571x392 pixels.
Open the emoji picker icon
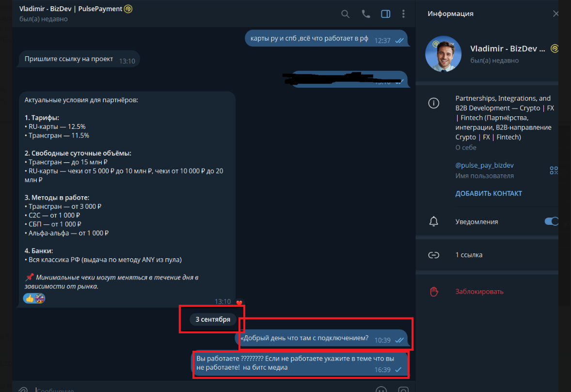coord(381,390)
